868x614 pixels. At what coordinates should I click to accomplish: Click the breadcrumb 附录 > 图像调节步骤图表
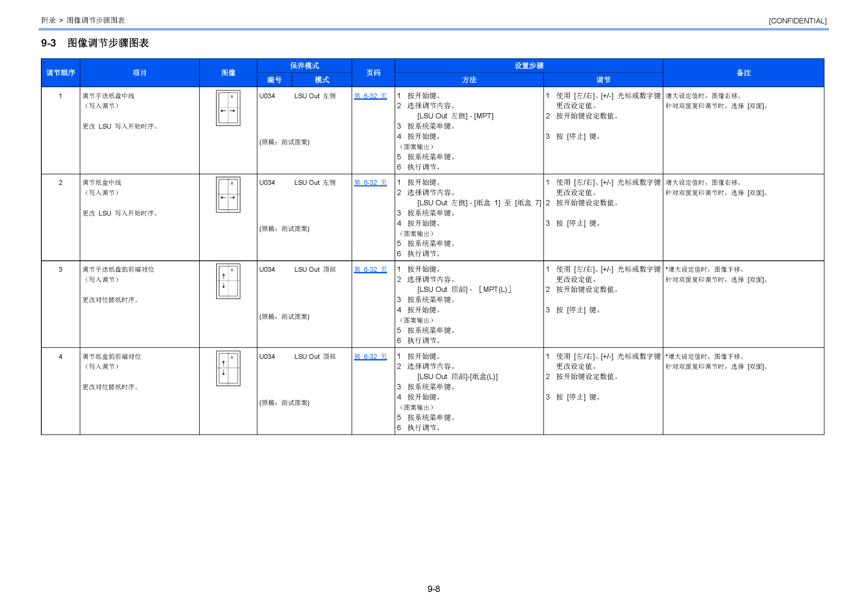tap(83, 20)
